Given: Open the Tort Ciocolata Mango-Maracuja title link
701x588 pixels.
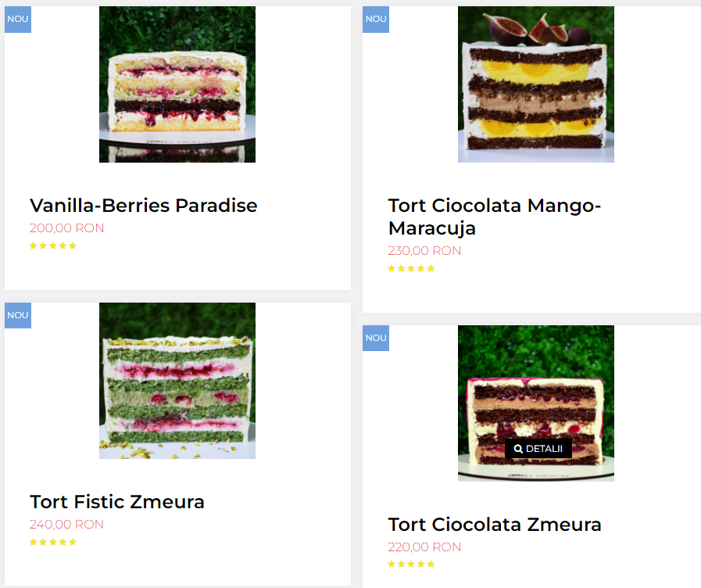Looking at the screenshot, I should 495,217.
